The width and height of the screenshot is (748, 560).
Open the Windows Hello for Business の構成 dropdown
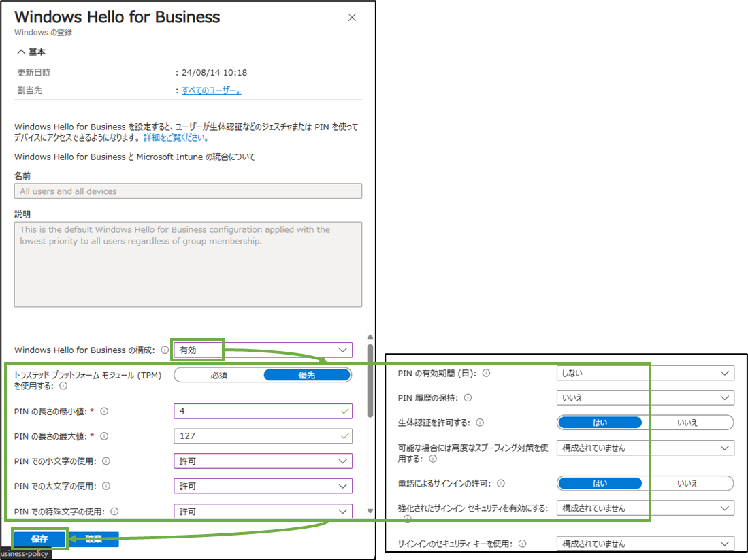coord(263,350)
